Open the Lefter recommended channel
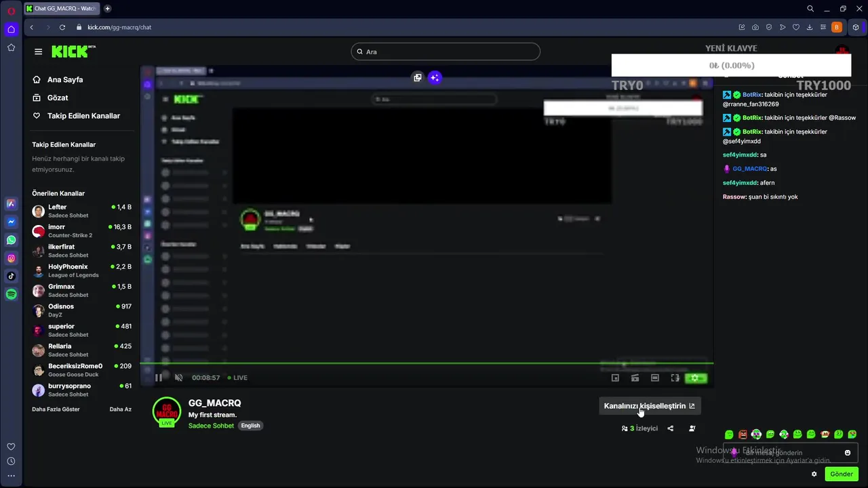The image size is (868, 488). 81,211
